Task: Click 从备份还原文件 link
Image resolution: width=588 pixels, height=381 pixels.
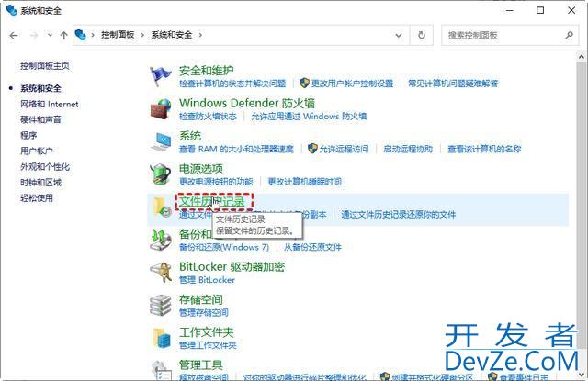Action: [x=312, y=247]
